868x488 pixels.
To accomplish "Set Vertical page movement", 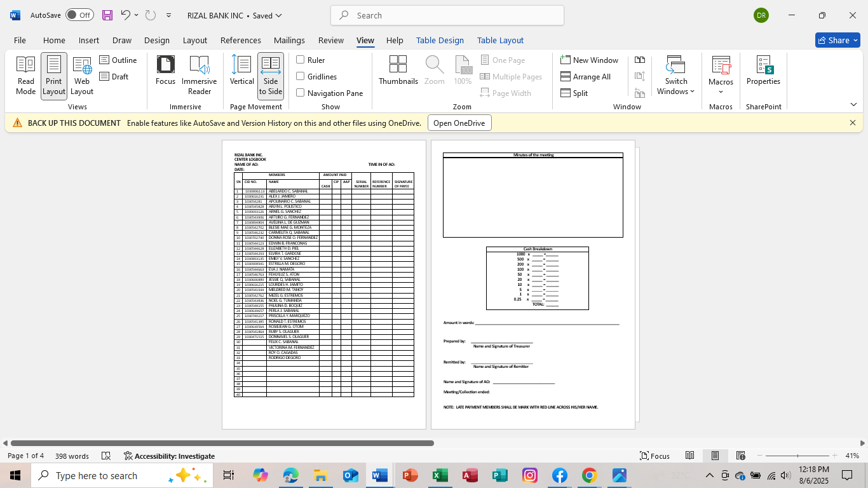I will tap(242, 71).
